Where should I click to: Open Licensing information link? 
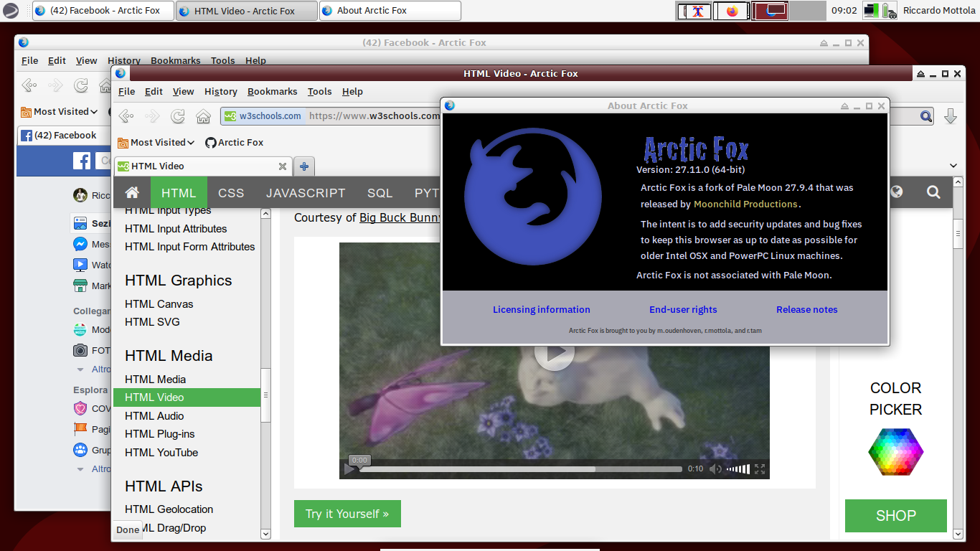click(541, 309)
